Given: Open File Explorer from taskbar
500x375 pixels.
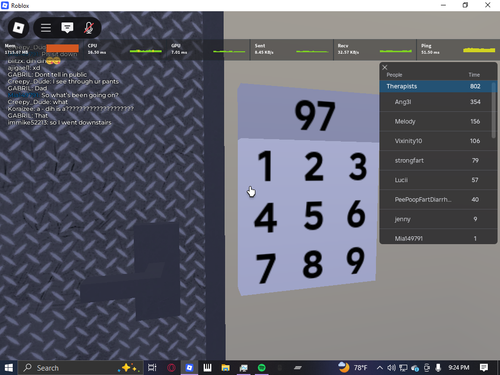Looking at the screenshot, I should (225, 368).
